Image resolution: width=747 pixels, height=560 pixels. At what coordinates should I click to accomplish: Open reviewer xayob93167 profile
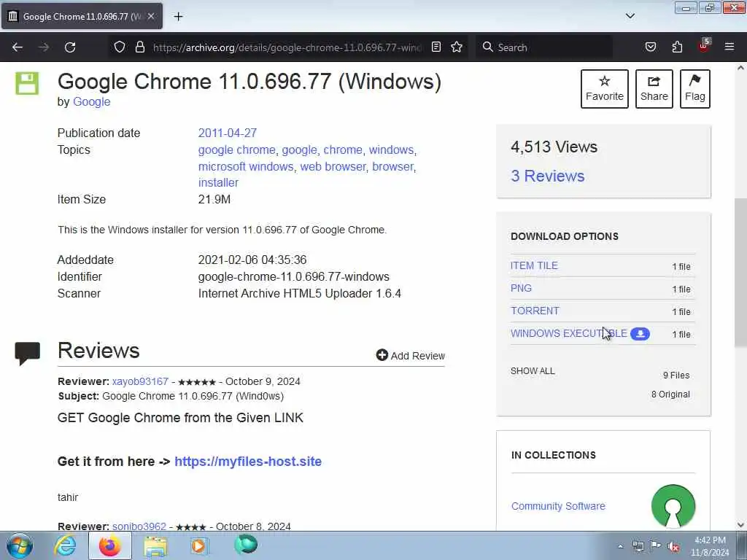tap(140, 381)
